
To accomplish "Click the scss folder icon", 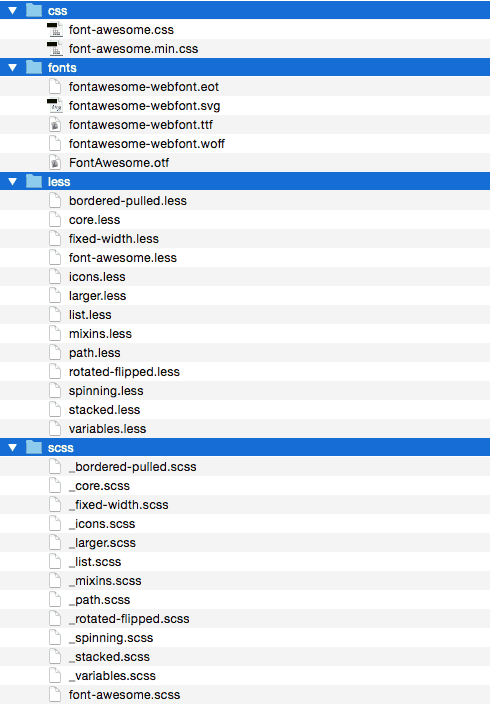I will (x=34, y=447).
